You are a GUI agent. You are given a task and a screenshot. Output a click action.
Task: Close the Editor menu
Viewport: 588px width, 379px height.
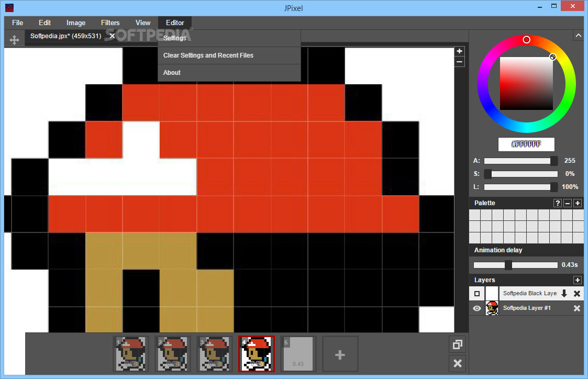point(175,23)
